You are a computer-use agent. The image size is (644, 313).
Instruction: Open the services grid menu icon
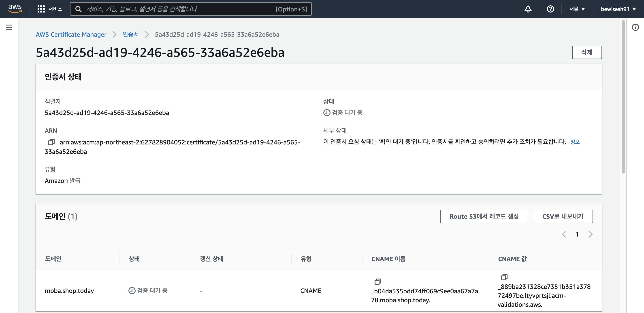(41, 9)
